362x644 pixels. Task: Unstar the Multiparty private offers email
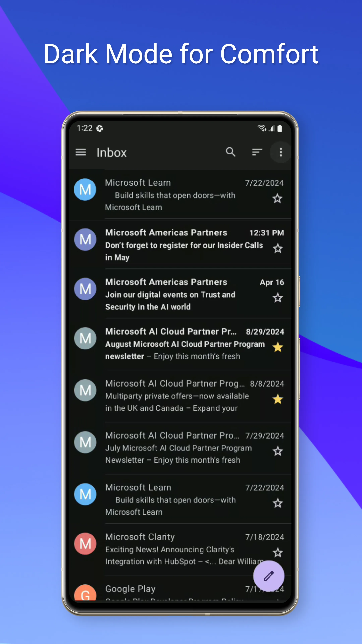tap(278, 399)
